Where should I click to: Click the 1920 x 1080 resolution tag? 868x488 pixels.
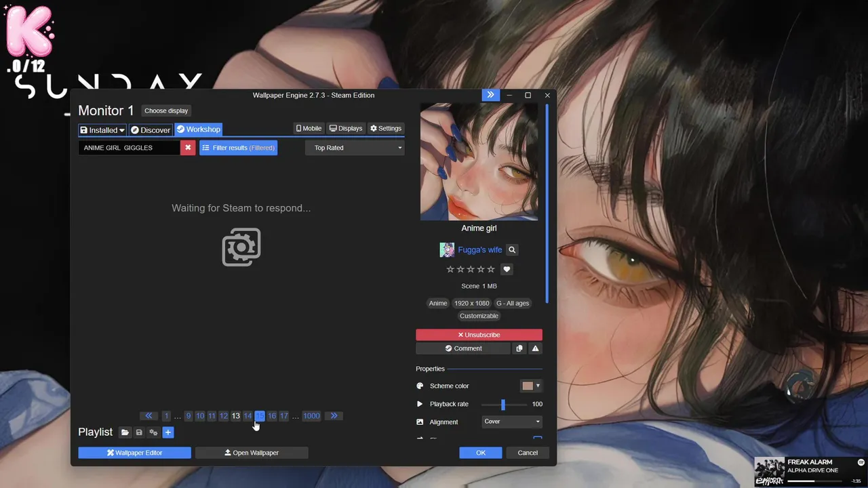click(471, 303)
